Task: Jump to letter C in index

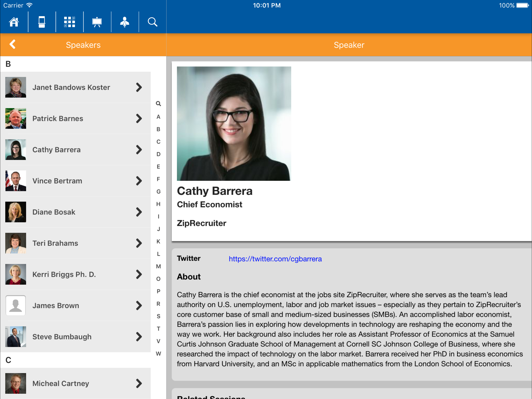Action: tap(158, 142)
